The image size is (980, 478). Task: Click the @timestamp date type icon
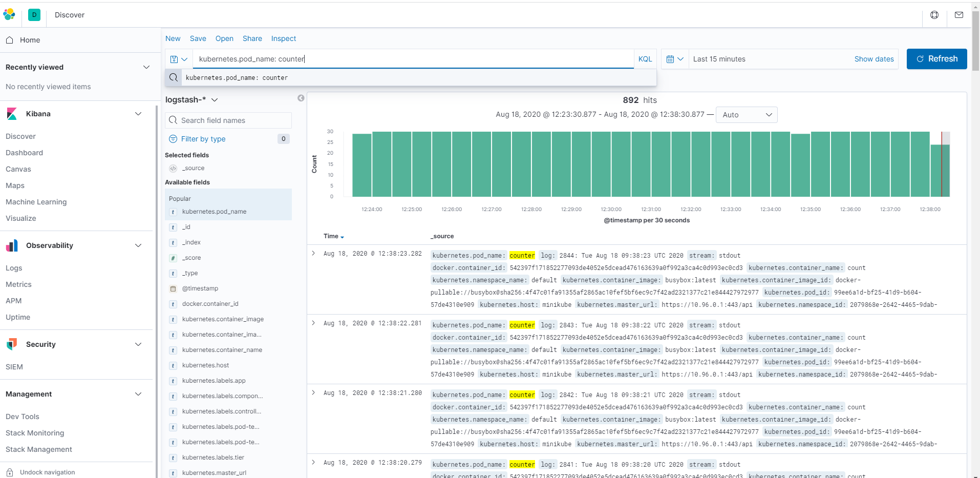coord(173,288)
